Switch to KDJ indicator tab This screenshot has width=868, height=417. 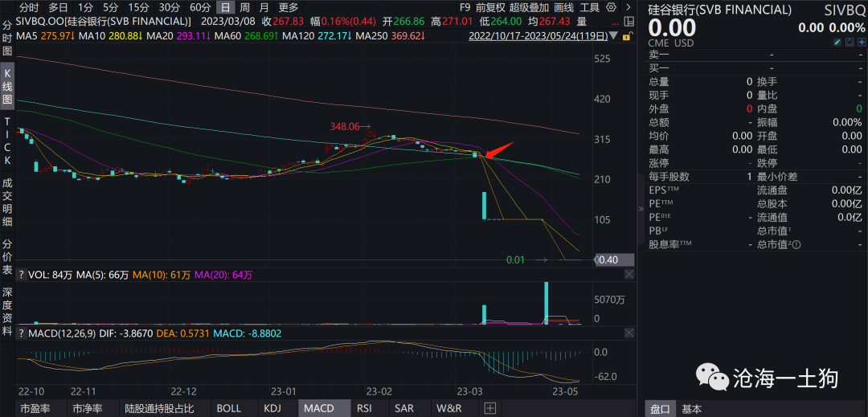(x=272, y=408)
